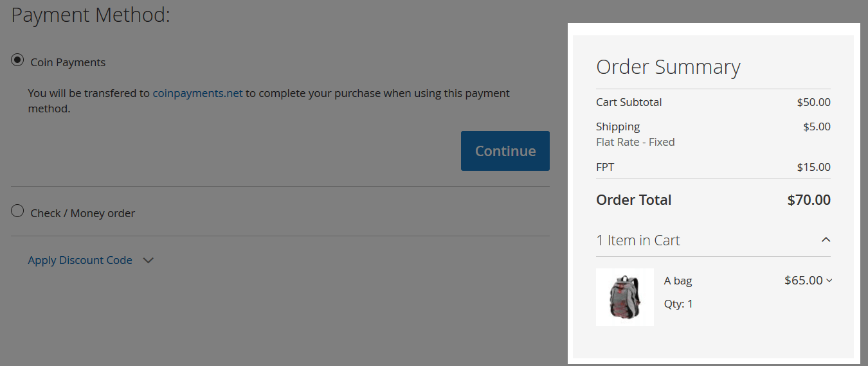Click the backpack product thumbnail
The width and height of the screenshot is (868, 366).
click(625, 297)
